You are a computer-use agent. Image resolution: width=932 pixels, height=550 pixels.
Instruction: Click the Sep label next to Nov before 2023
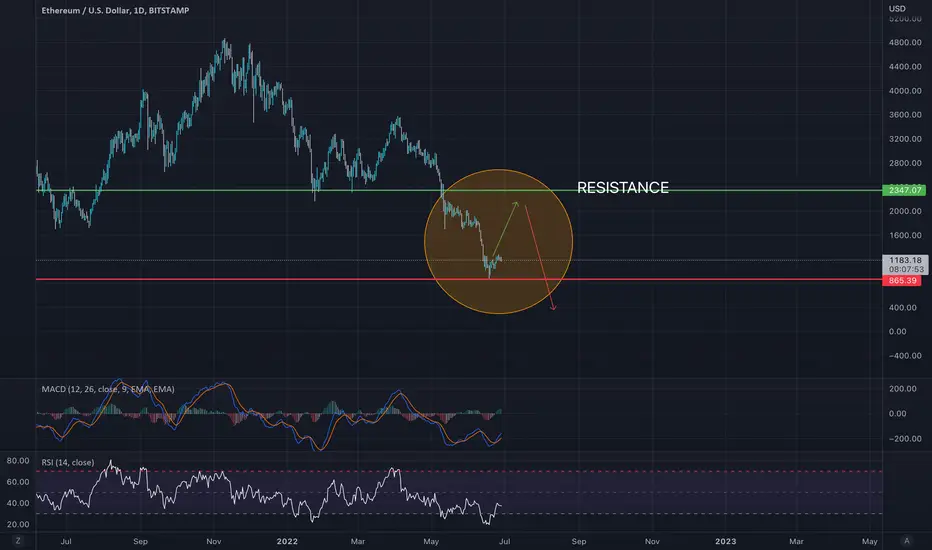tap(579, 541)
